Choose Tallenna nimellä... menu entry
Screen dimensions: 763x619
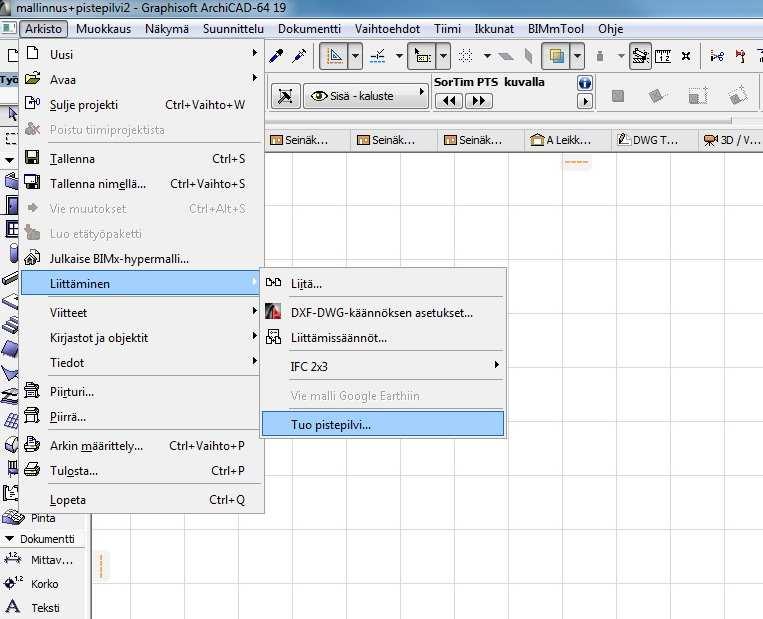pos(141,183)
